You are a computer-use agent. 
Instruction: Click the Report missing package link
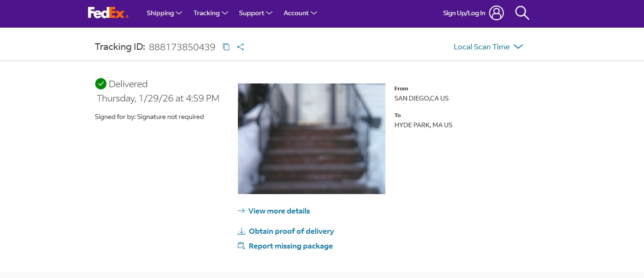point(290,246)
